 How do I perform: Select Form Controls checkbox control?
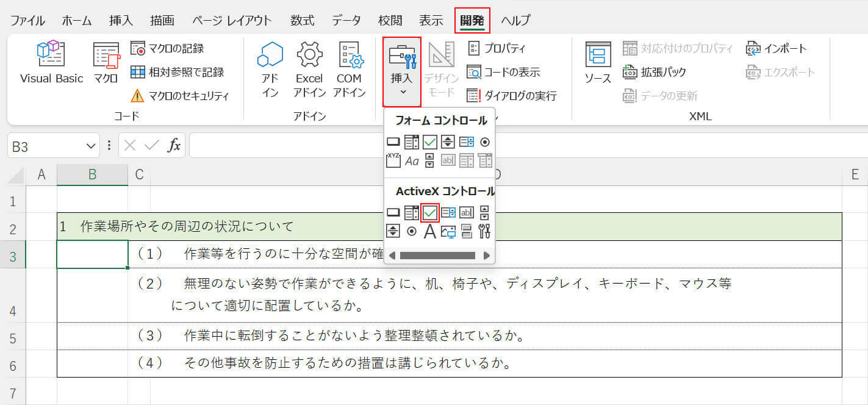pos(430,142)
